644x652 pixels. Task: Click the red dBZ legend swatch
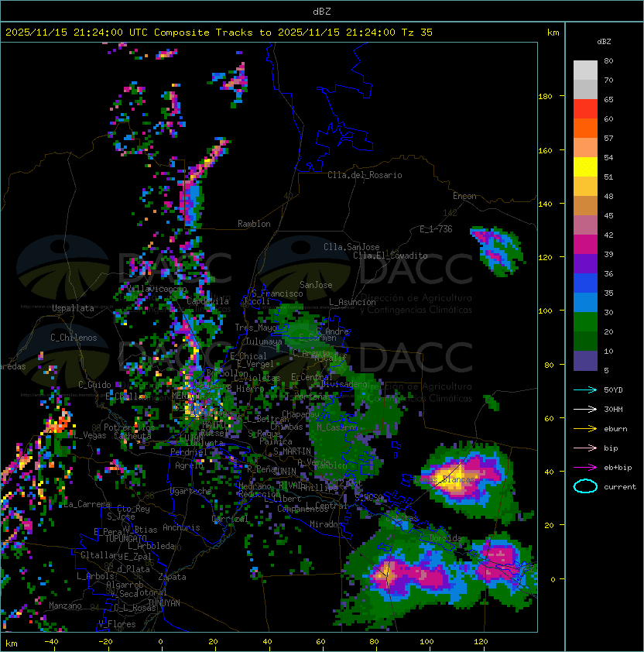pos(585,108)
